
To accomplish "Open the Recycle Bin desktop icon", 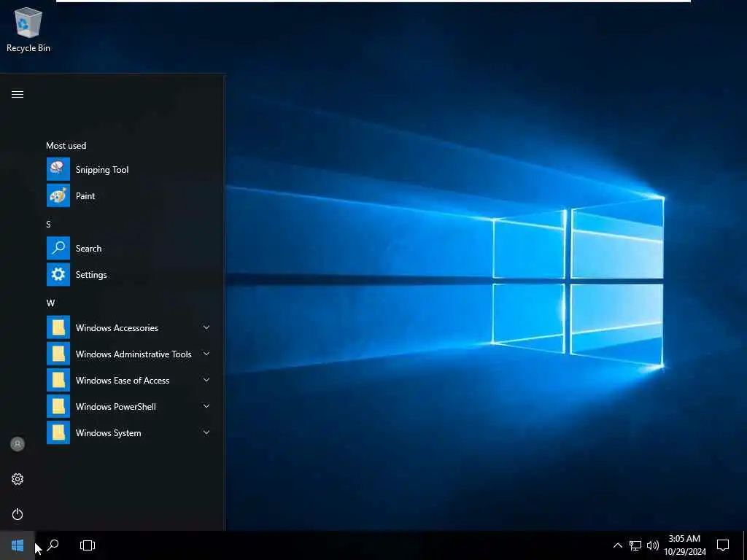I will pos(28,30).
